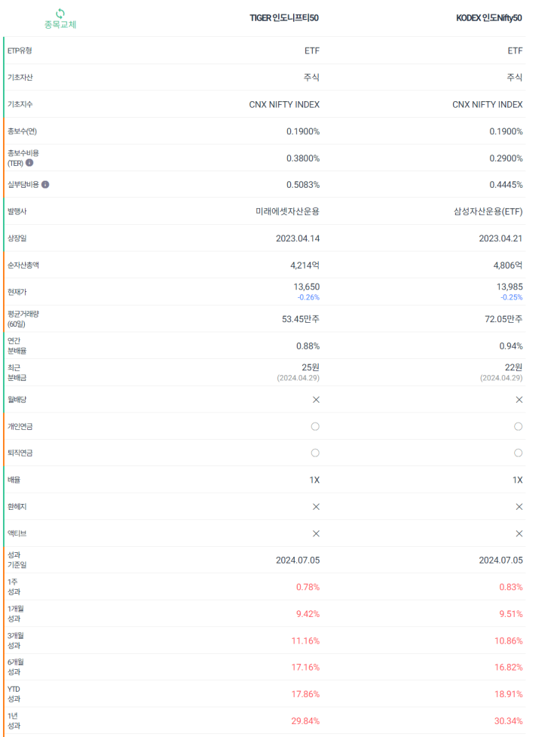
Task: Open the info icon next to 실부담비용
Action: pos(45,184)
